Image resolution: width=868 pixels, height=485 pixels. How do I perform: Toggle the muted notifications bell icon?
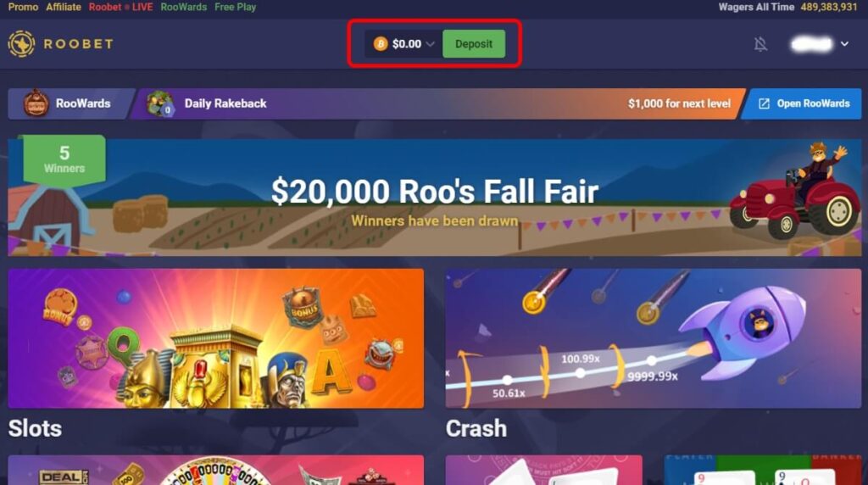coord(760,44)
